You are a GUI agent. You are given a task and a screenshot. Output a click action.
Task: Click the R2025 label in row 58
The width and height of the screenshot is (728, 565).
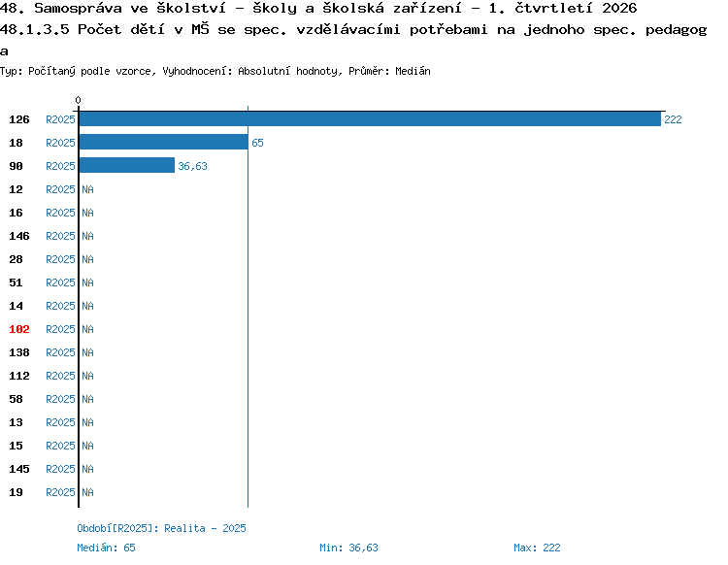pyautogui.click(x=60, y=399)
